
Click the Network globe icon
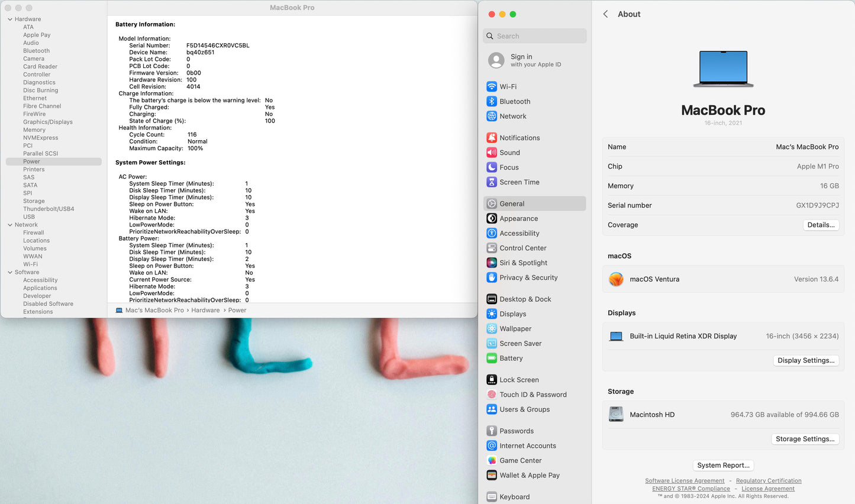(x=492, y=116)
